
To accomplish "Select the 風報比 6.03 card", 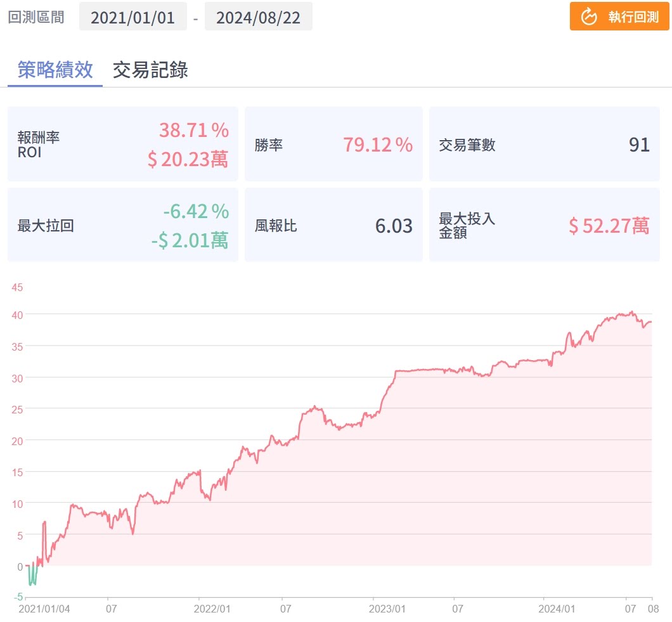I will click(x=333, y=224).
